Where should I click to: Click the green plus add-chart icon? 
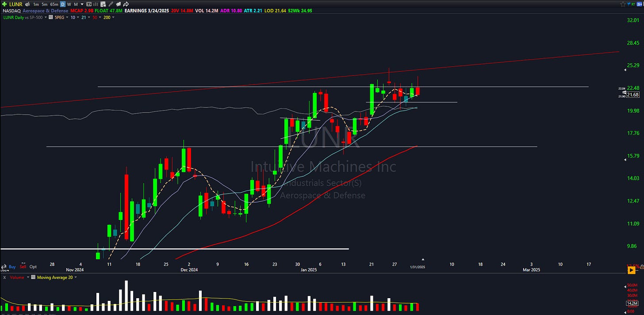click(x=4, y=4)
